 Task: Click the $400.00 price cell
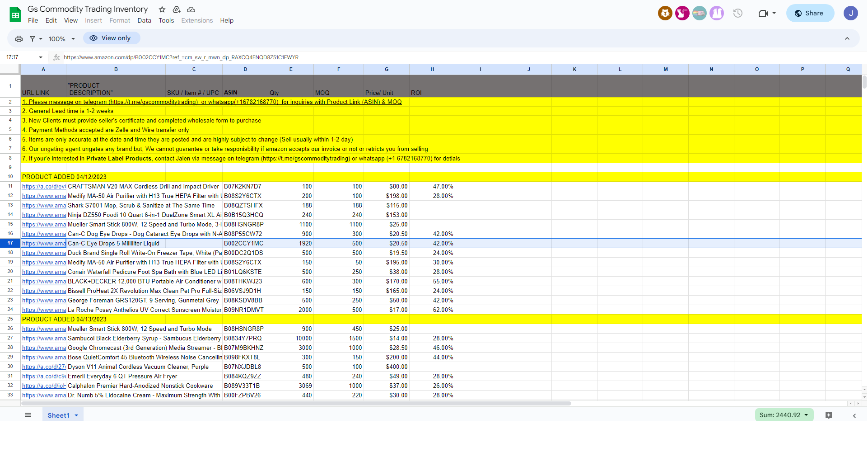pos(387,367)
